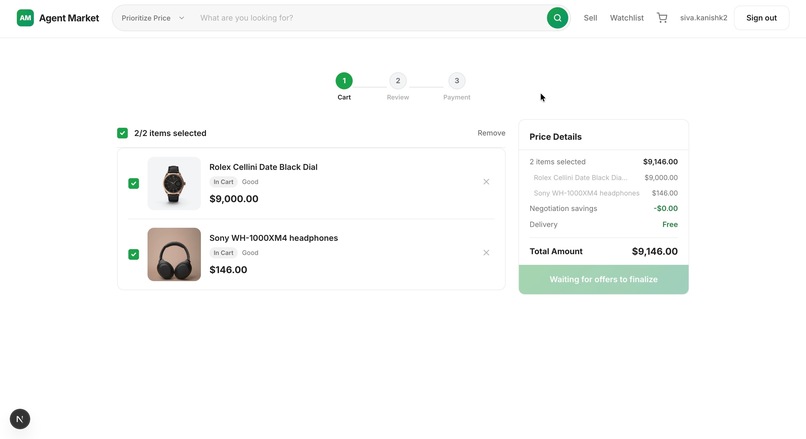The width and height of the screenshot is (806, 439).
Task: Click the In Cart badge under Sony headphones
Action: (223, 253)
